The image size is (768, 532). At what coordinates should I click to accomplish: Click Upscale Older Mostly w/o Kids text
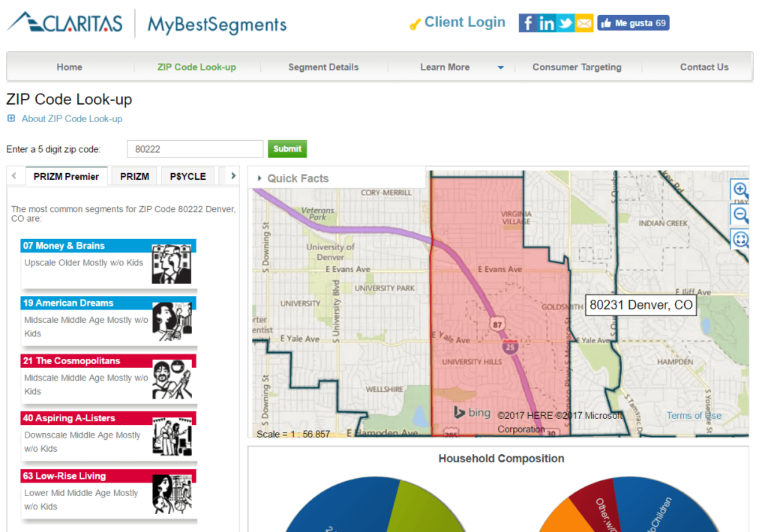(x=84, y=263)
